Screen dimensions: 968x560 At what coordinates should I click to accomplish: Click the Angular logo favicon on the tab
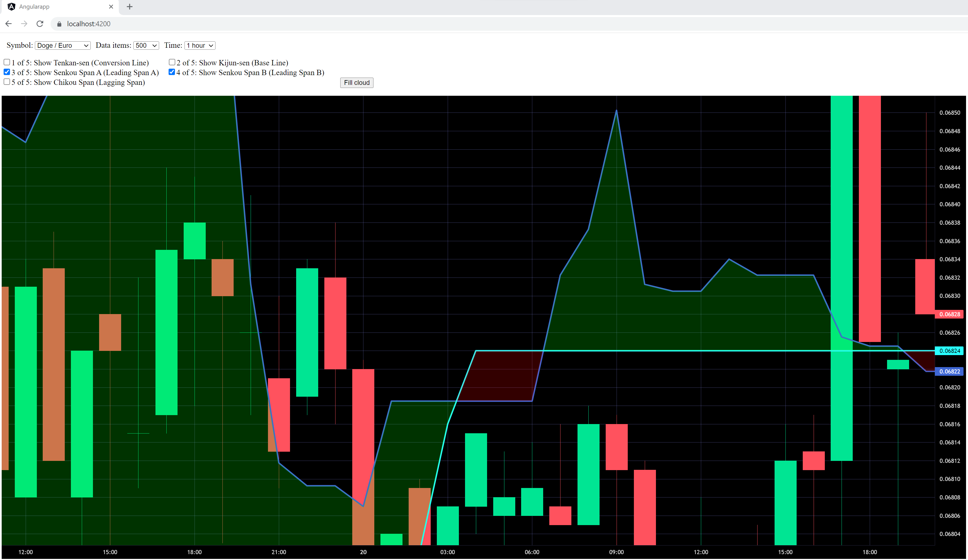11,6
